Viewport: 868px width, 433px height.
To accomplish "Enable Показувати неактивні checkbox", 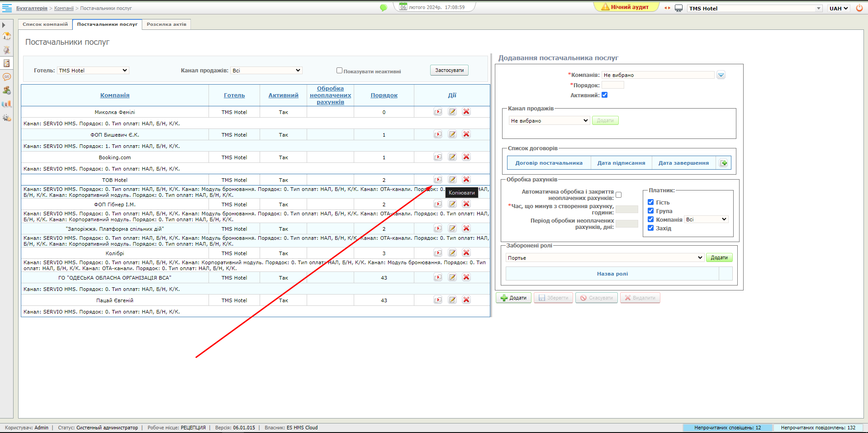I will 339,71.
